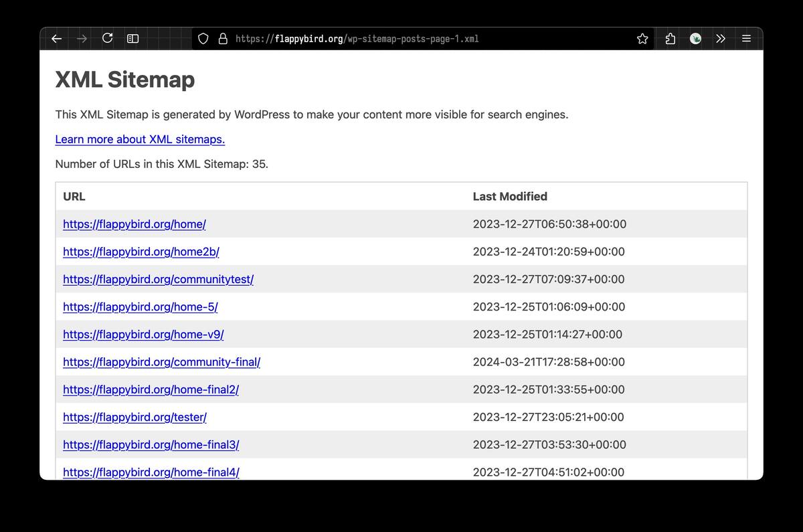
Task: Click the 'generated by WordPress' description paragraph
Action: 312,114
